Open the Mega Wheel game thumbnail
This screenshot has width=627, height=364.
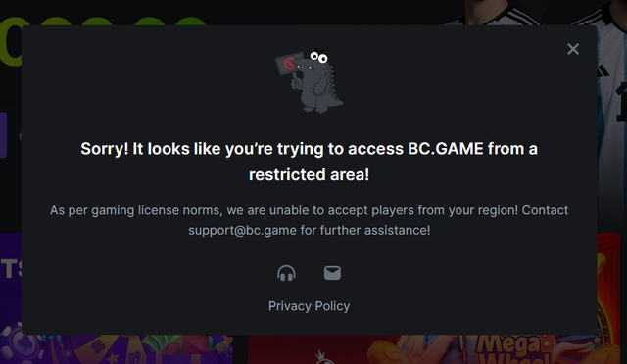tap(507, 349)
